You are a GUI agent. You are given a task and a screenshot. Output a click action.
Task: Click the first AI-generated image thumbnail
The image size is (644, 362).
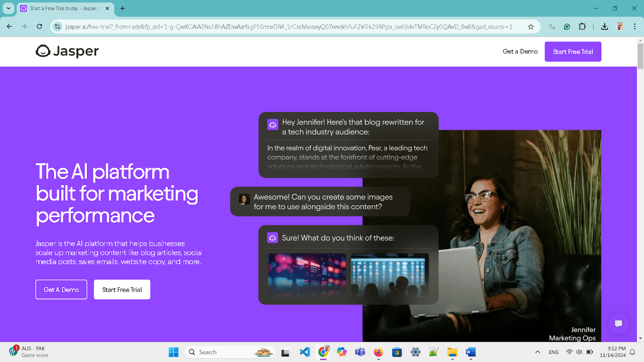click(307, 275)
